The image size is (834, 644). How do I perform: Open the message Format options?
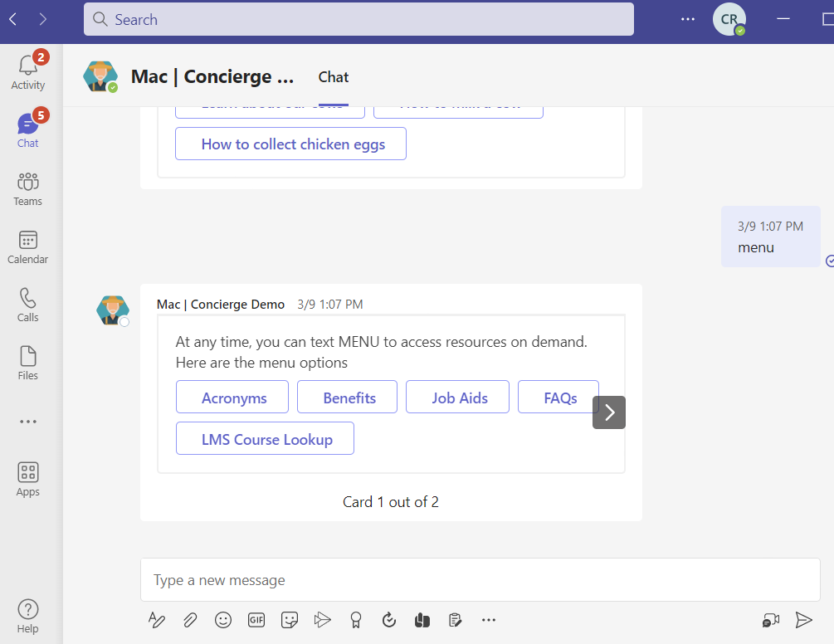pos(156,620)
